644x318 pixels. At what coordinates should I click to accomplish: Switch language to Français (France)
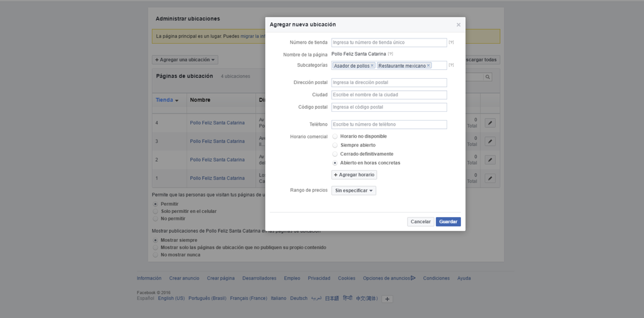coord(249,298)
